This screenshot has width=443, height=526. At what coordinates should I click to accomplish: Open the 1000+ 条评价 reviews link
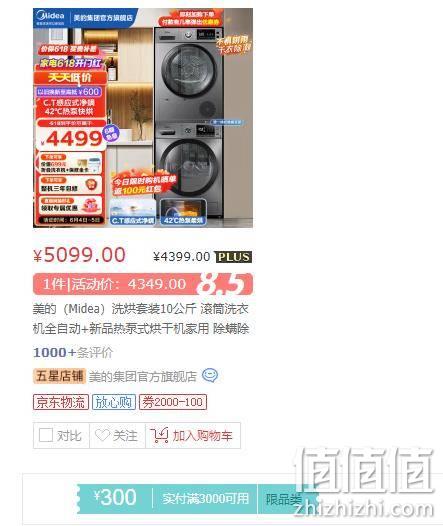[73, 353]
